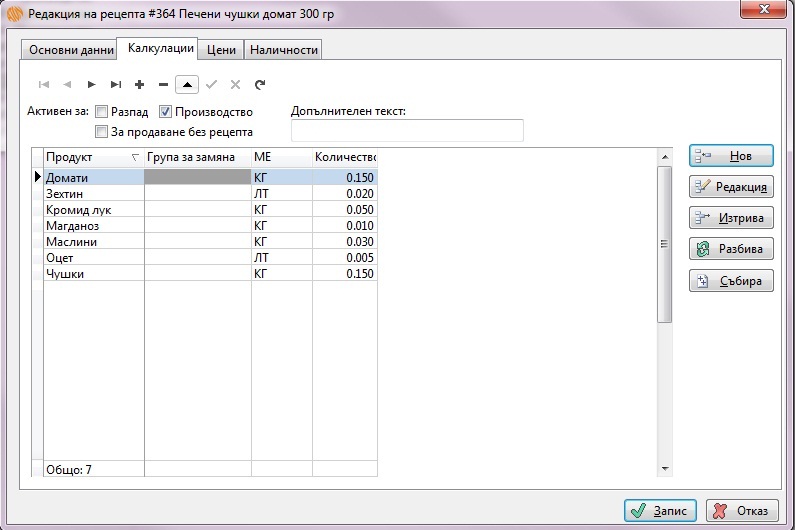795x530 pixels.
Task: Click the plus insert record icon
Action: point(139,85)
